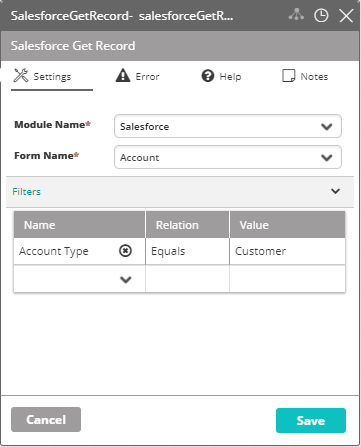Viewport: 361px width, 447px height.
Task: Click the Value column header
Action: pos(287,225)
